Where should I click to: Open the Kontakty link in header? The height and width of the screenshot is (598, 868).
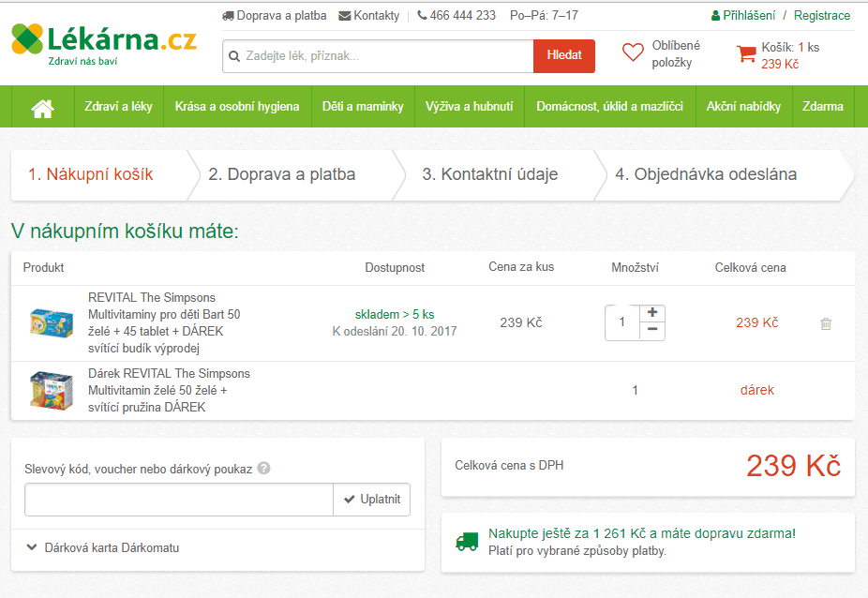(x=377, y=16)
